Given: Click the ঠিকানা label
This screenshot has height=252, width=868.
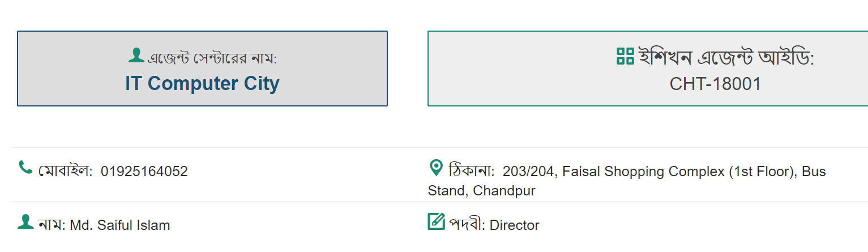Looking at the screenshot, I should click(471, 171).
